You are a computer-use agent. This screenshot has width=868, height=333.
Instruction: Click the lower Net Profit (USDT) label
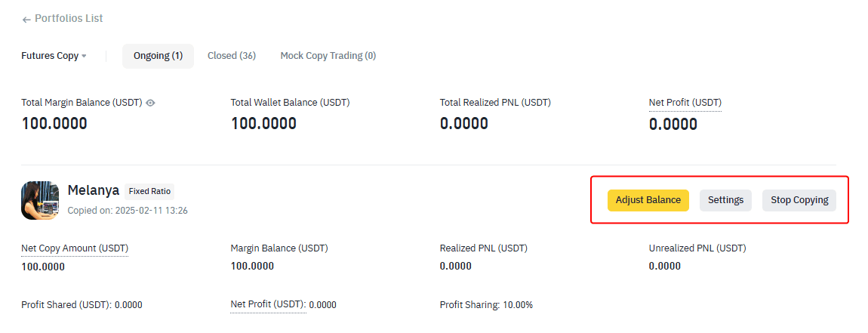tap(268, 304)
